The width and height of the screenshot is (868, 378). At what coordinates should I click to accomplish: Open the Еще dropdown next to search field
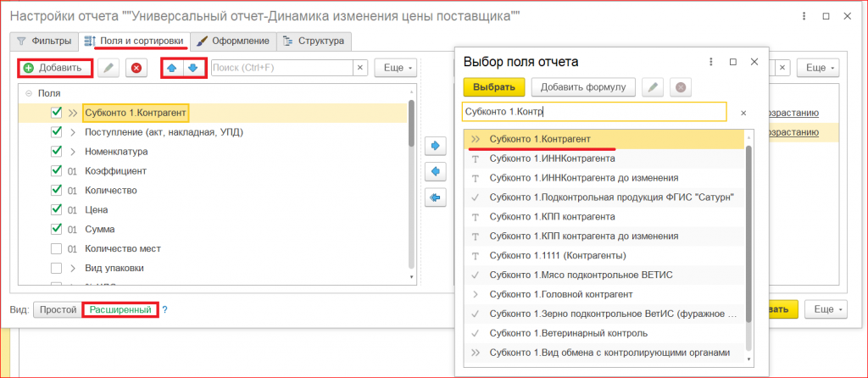click(395, 68)
